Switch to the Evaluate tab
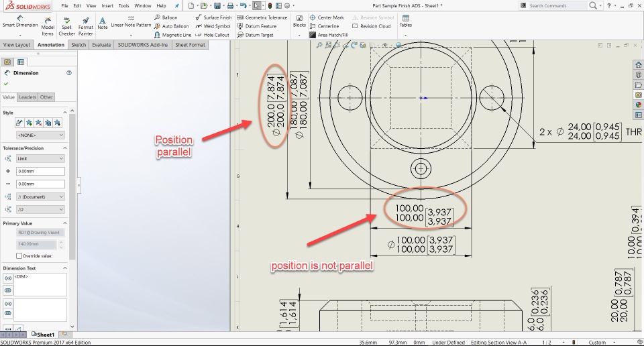 101,45
